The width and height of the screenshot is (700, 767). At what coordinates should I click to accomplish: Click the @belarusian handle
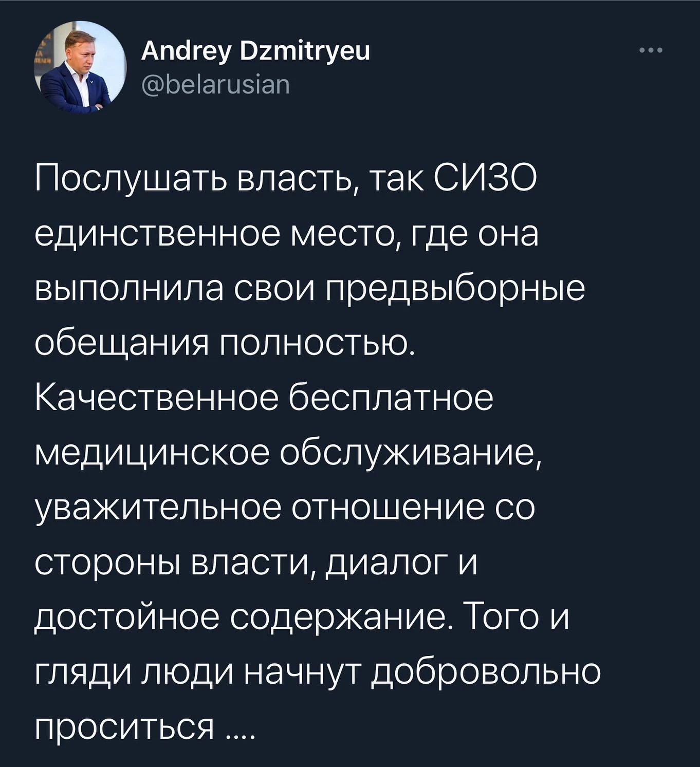[215, 84]
